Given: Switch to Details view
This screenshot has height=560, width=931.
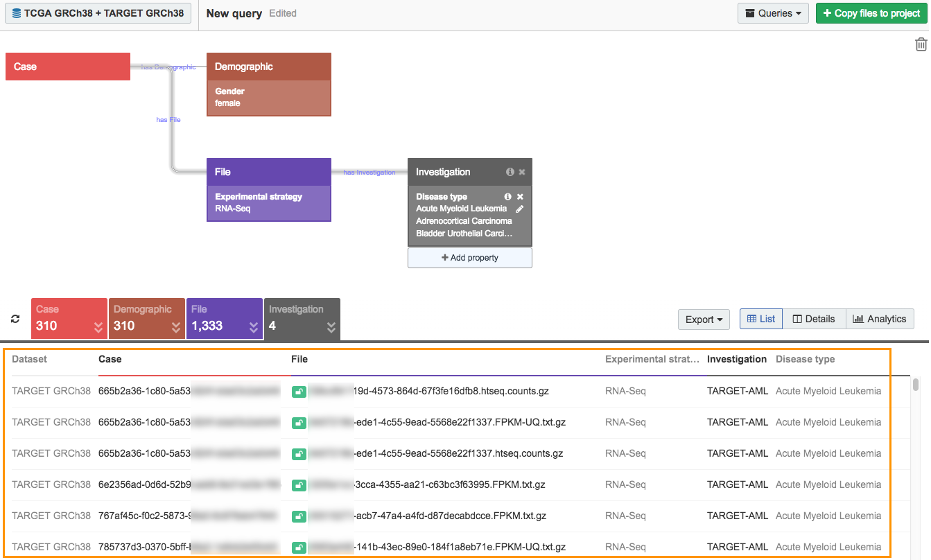Looking at the screenshot, I should [814, 319].
